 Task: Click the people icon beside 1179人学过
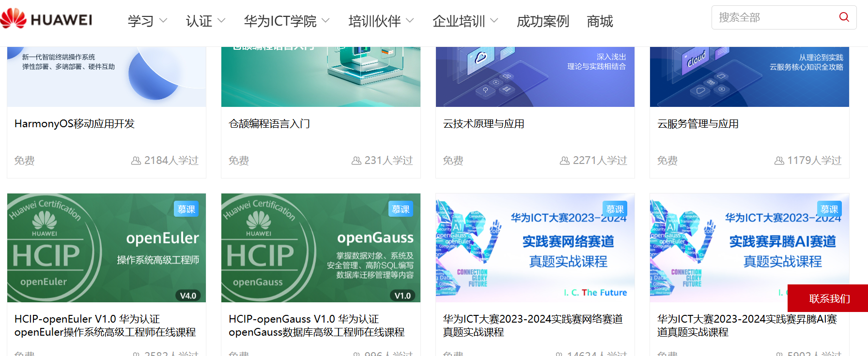point(779,161)
